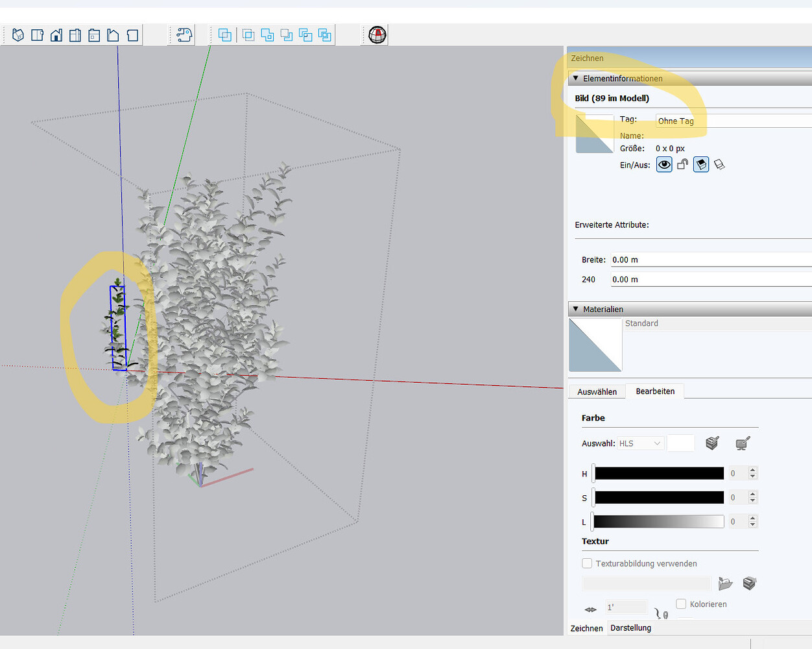Select the Union solid tool

(268, 35)
